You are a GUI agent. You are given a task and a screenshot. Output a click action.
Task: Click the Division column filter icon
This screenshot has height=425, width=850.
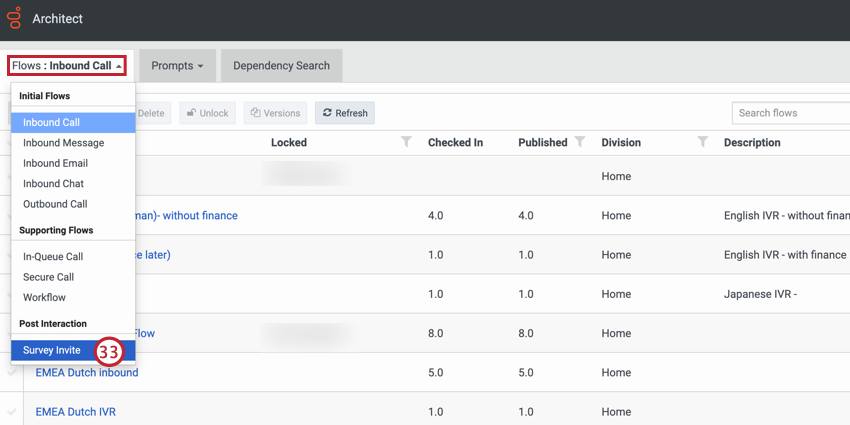click(x=702, y=142)
